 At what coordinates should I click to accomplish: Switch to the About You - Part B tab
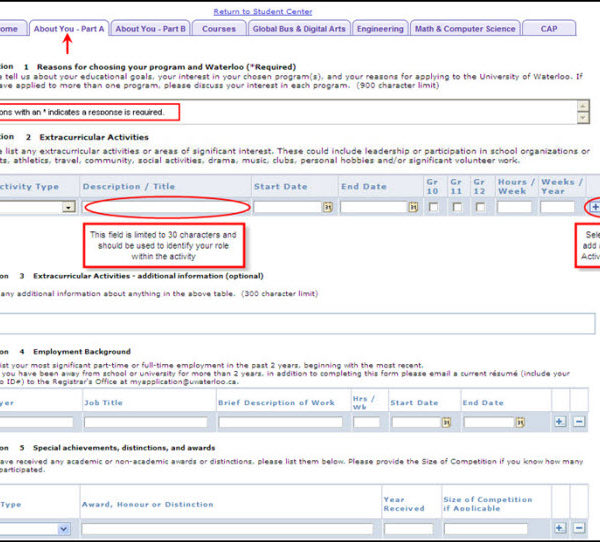pyautogui.click(x=150, y=29)
